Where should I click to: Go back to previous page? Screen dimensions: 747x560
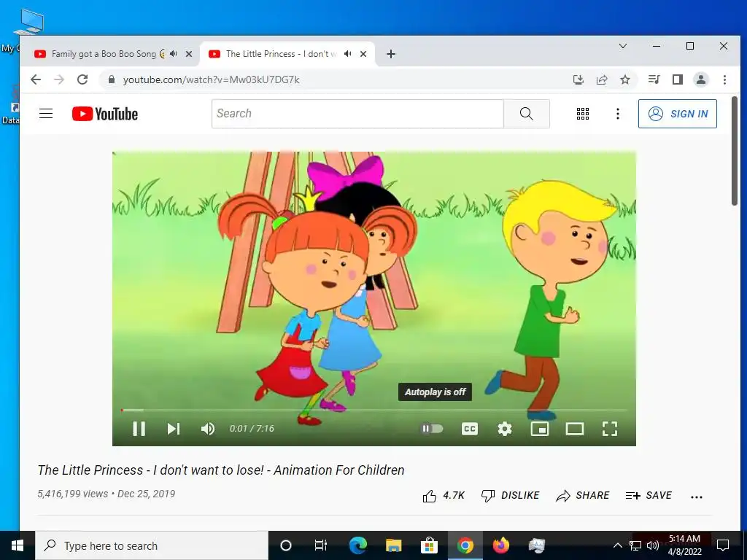[36, 79]
